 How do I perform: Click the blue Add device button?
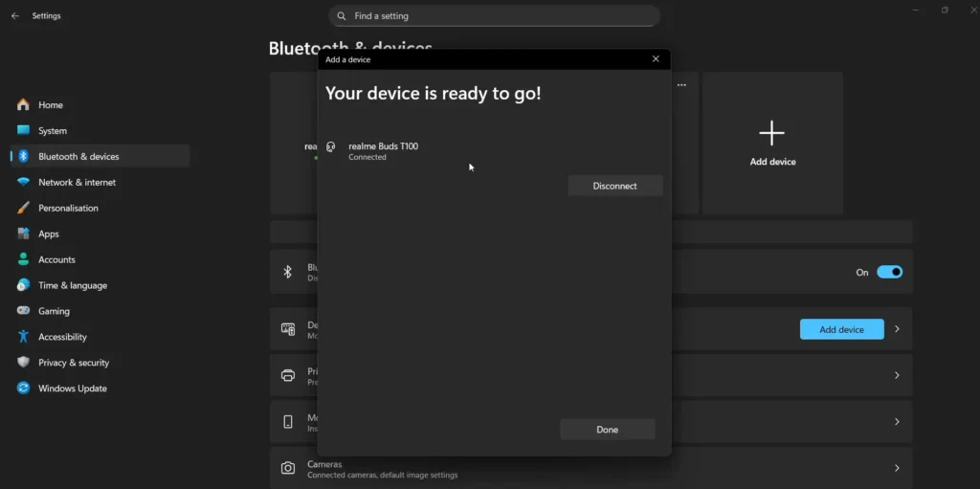pos(842,329)
